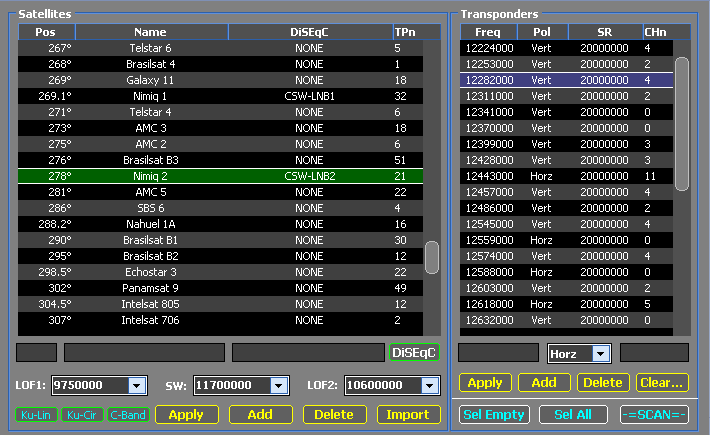Sort transponders by SR column header

[x=605, y=32]
